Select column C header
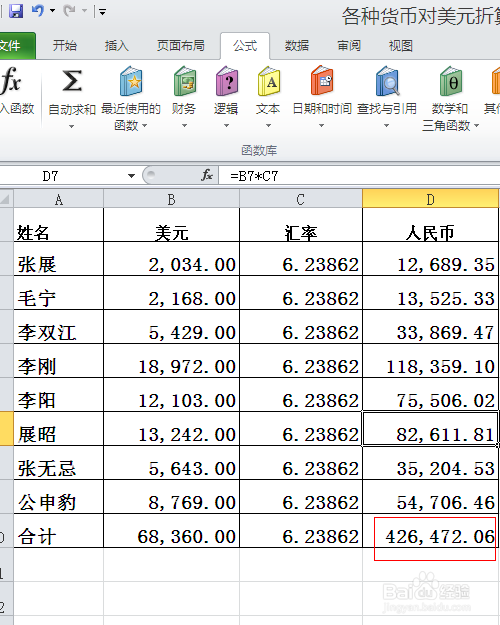This screenshot has width=500, height=625. [301, 199]
